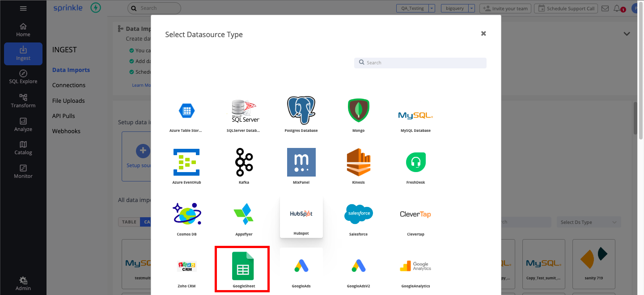Open the mail envelope icon

pyautogui.click(x=605, y=8)
